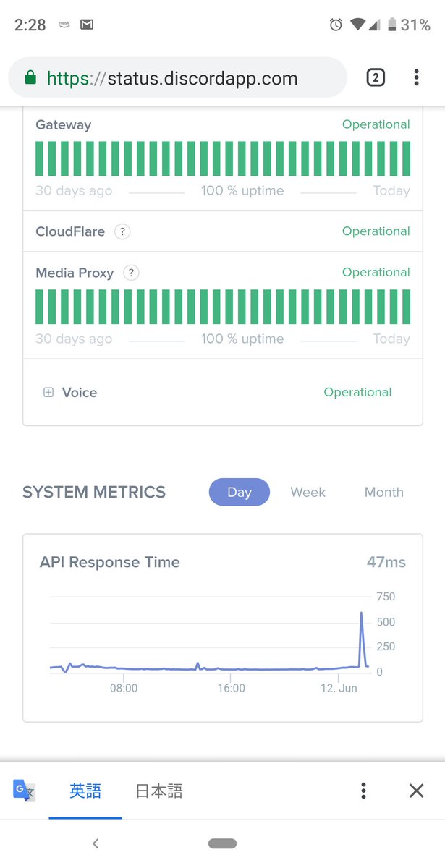Tap the Wi-Fi signal status icon

tap(357, 25)
